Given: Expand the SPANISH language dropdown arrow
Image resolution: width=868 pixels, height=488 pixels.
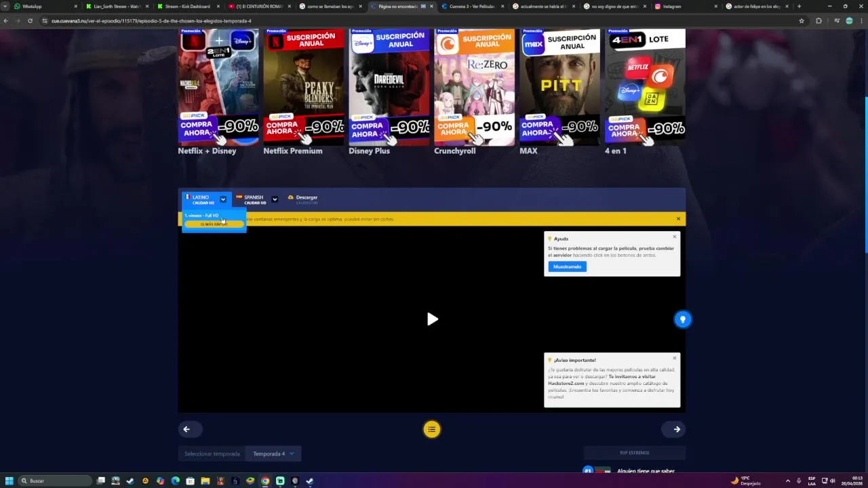Looking at the screenshot, I should tap(275, 199).
